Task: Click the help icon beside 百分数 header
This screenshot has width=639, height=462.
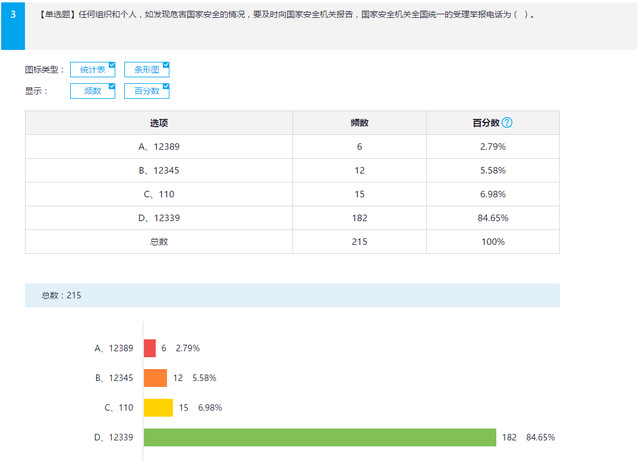Action: (507, 123)
